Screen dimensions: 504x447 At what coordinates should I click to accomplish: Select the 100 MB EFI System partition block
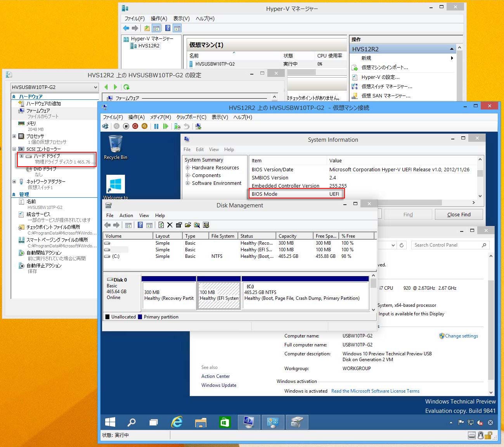pyautogui.click(x=219, y=295)
